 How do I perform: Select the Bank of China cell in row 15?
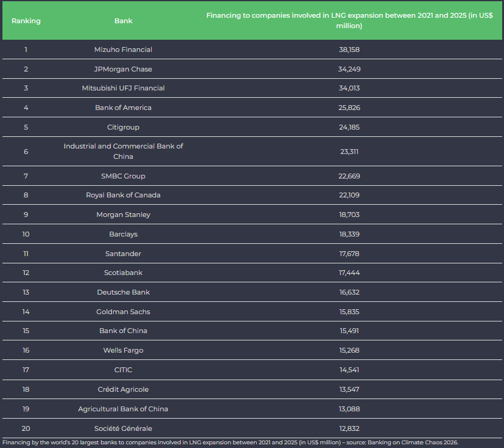(x=123, y=331)
